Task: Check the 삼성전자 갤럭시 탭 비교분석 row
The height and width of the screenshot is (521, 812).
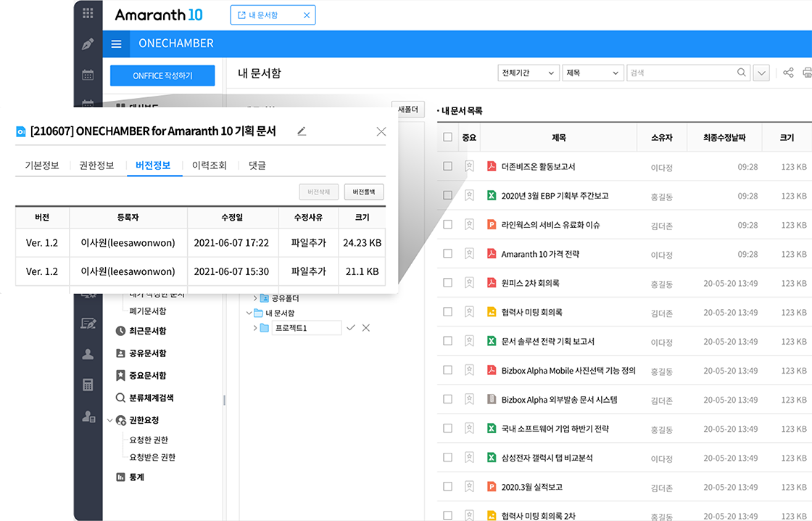Action: point(447,458)
